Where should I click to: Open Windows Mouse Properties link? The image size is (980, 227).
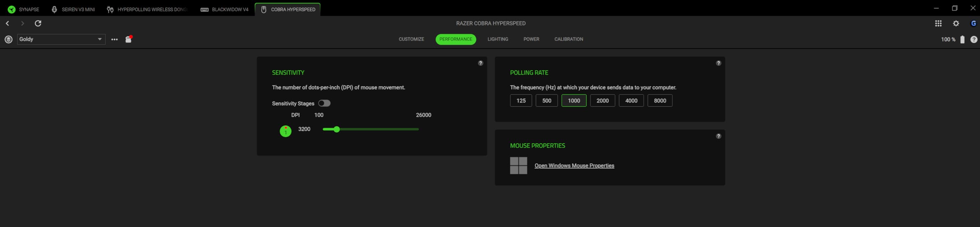coord(574,166)
